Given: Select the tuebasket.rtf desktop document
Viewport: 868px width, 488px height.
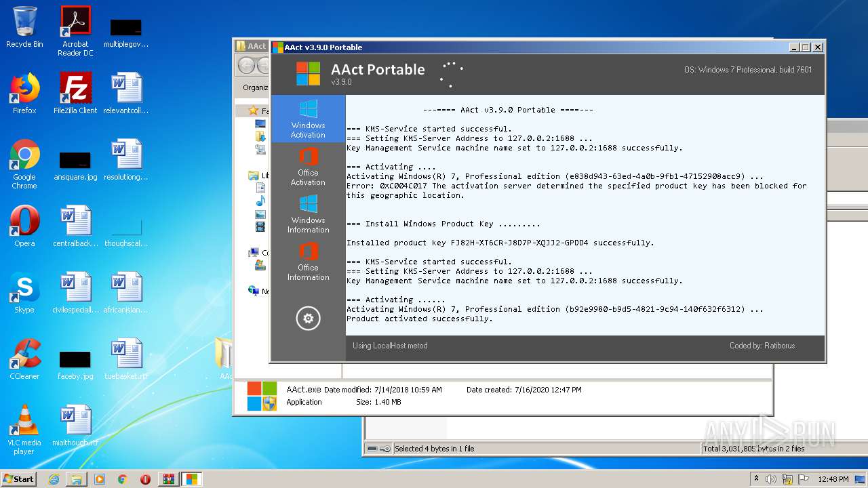Looking at the screenshot, I should tap(126, 359).
